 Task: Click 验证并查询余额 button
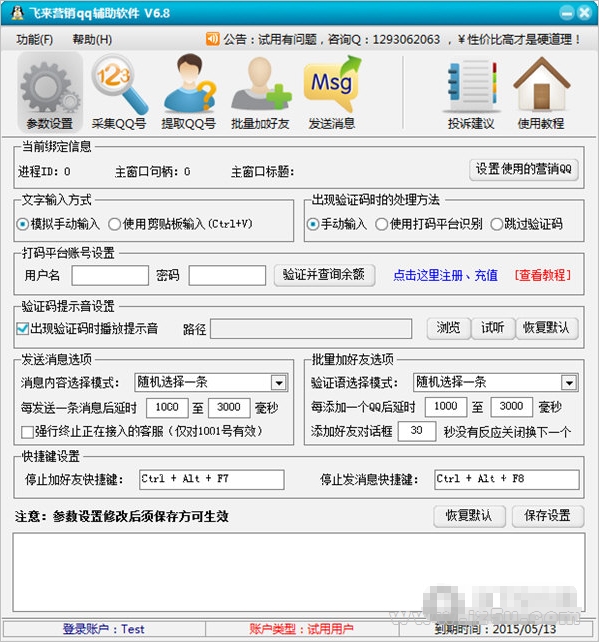point(324,275)
